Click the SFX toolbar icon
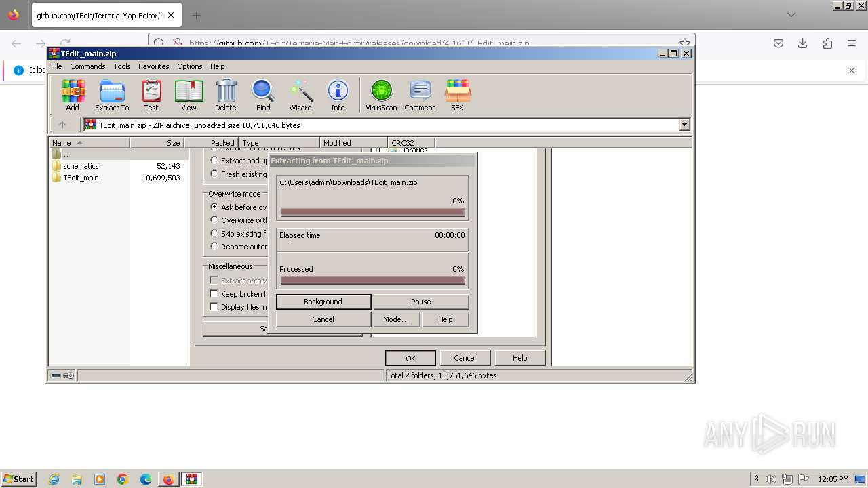This screenshot has width=868, height=488. [458, 95]
